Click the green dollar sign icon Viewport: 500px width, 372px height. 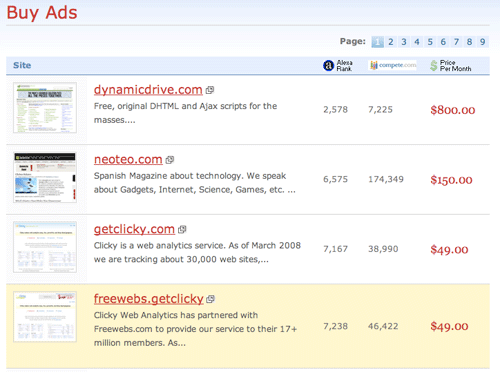434,66
